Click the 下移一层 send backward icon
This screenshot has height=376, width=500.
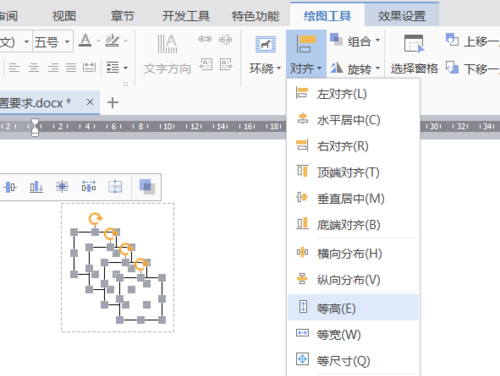(452, 68)
